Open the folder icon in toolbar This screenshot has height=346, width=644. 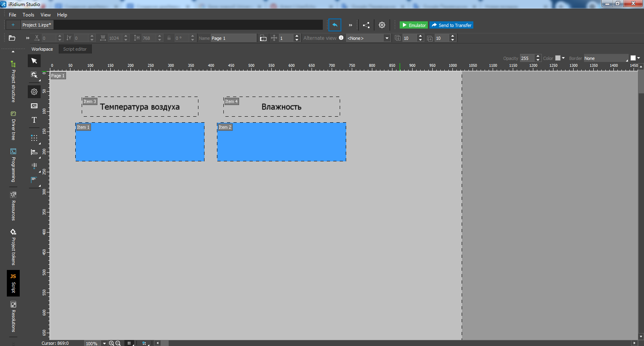[x=12, y=38]
